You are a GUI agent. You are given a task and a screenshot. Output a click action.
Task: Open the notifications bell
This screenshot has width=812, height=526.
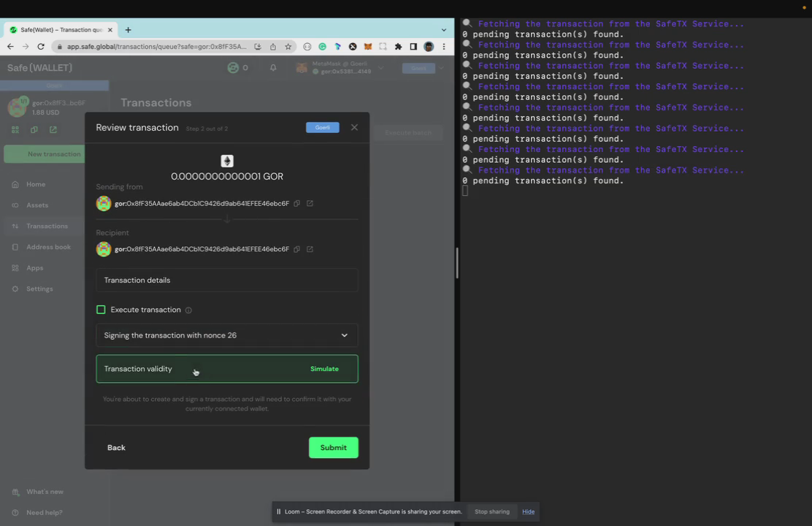[x=273, y=68]
